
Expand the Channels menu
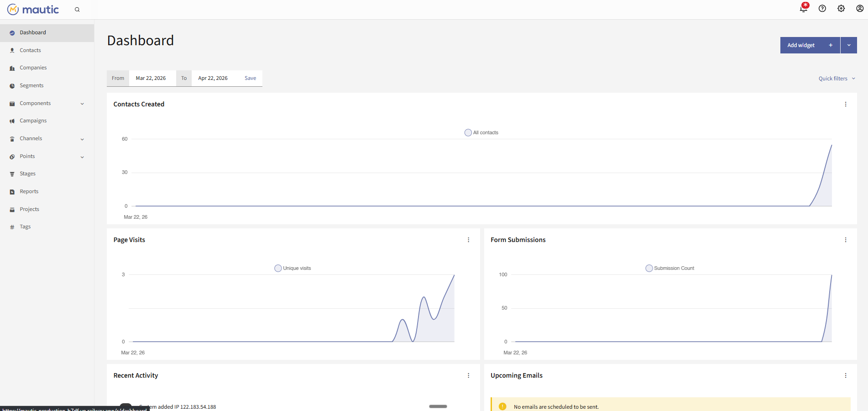tap(82, 139)
